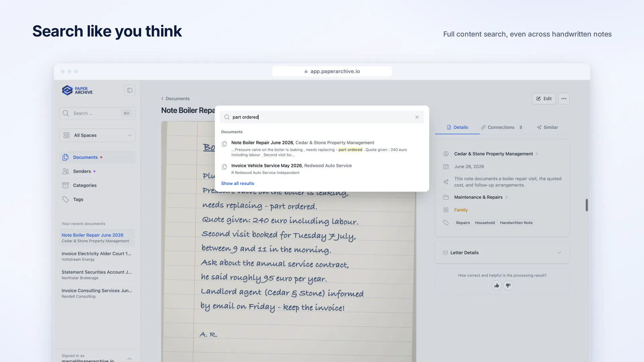Switch to the Connections tab
Viewport: 644px width, 362px height.
tap(501, 127)
